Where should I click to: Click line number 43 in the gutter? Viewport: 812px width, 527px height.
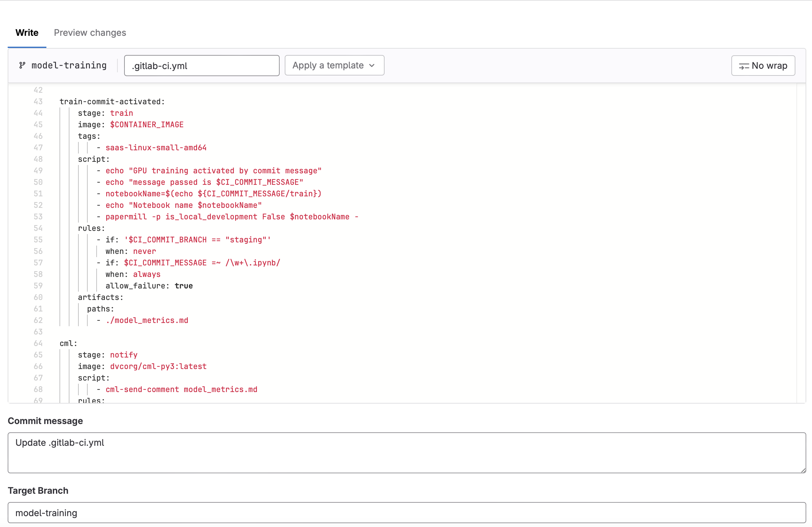(x=38, y=102)
